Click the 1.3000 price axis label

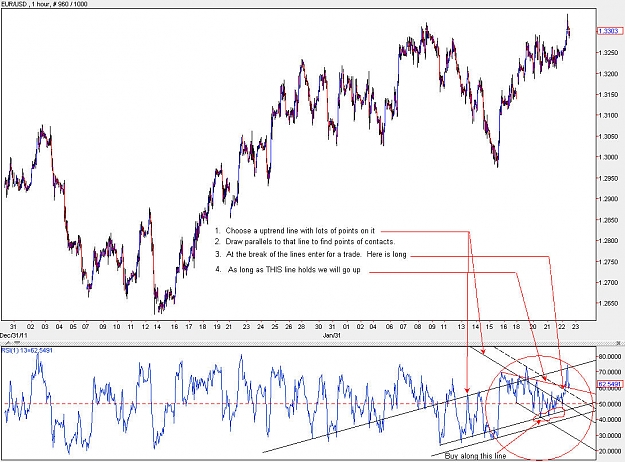(609, 157)
